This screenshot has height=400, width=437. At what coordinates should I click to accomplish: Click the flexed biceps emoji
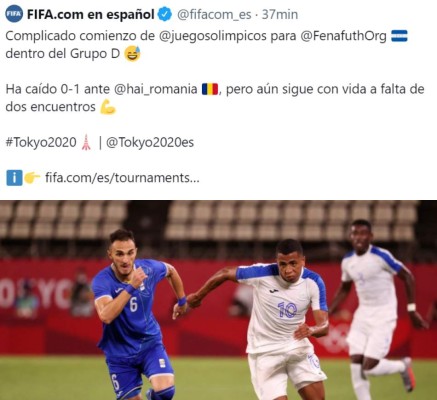pyautogui.click(x=108, y=107)
